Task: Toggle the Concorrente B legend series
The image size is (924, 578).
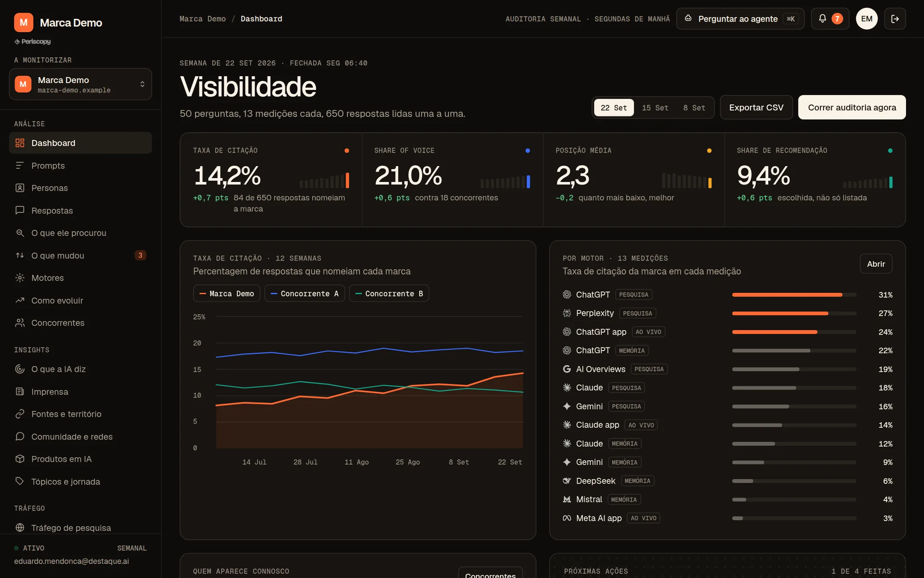Action: pos(389,293)
